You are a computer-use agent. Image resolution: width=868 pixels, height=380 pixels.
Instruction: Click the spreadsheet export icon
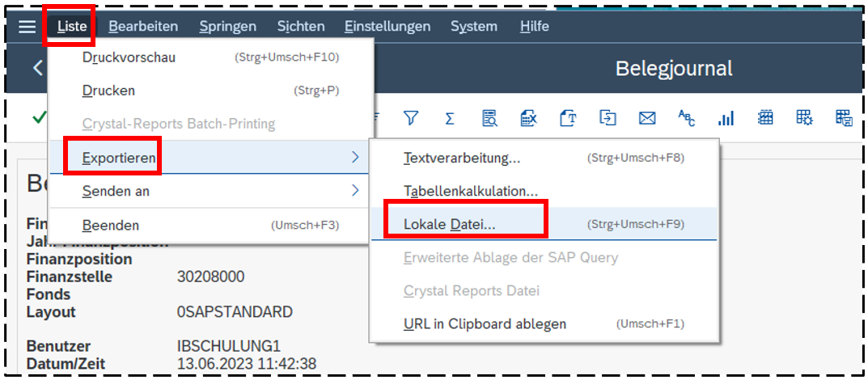pos(528,118)
